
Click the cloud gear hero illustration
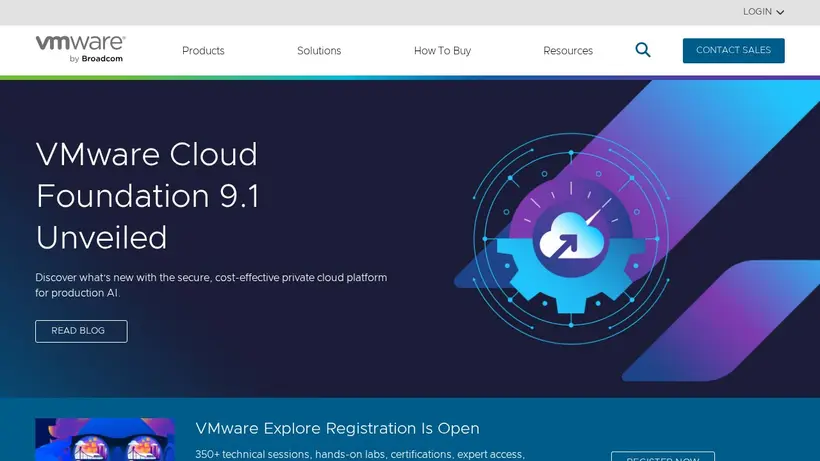click(x=571, y=238)
